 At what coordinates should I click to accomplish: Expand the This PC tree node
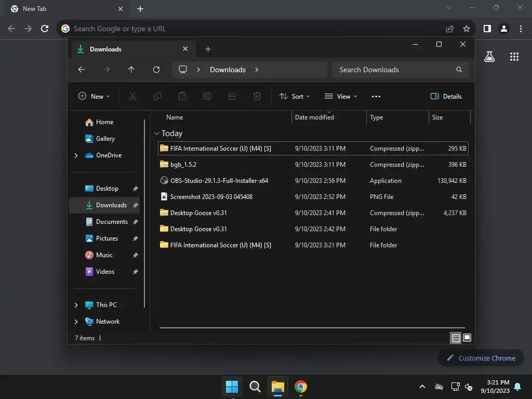tap(76, 305)
